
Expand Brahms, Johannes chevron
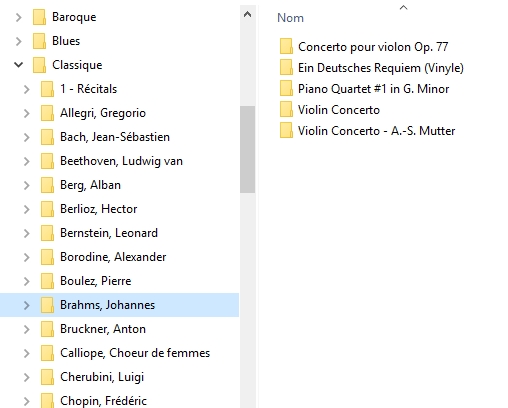(27, 305)
